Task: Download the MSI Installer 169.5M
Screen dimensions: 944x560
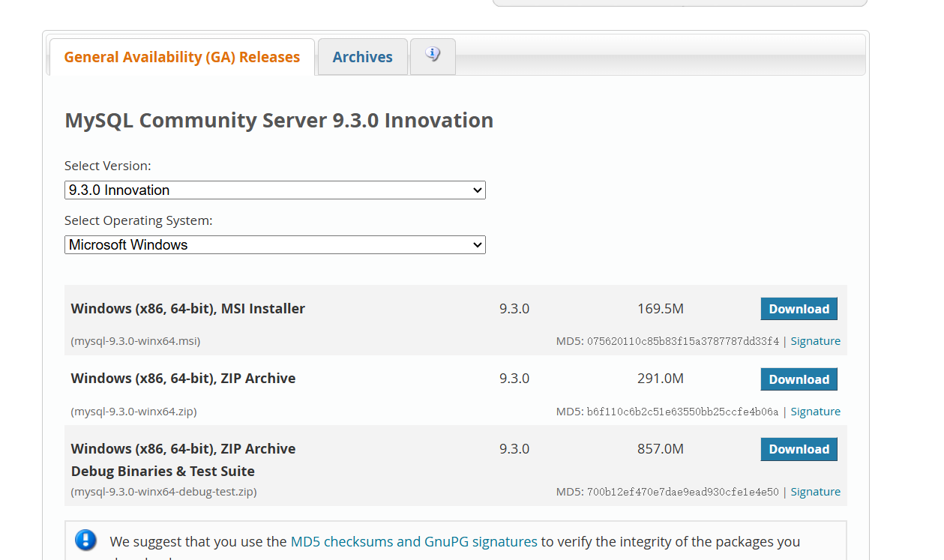Action: [x=799, y=309]
